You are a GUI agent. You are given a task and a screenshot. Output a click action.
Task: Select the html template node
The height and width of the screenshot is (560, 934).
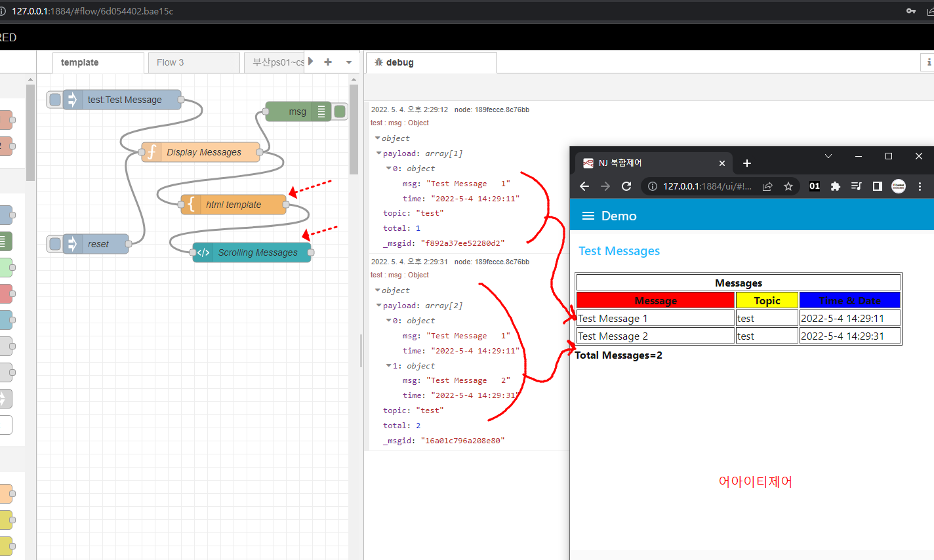click(233, 205)
